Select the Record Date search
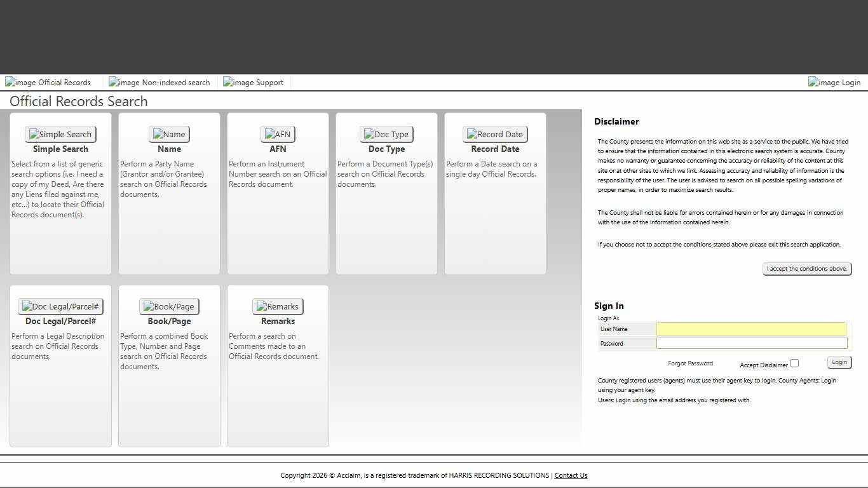This screenshot has width=868, height=488. [x=495, y=134]
